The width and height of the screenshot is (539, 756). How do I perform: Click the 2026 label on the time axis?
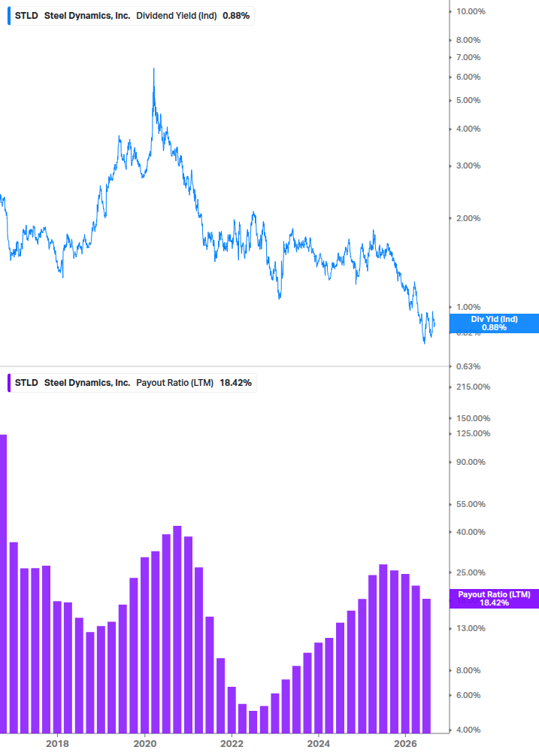406,743
